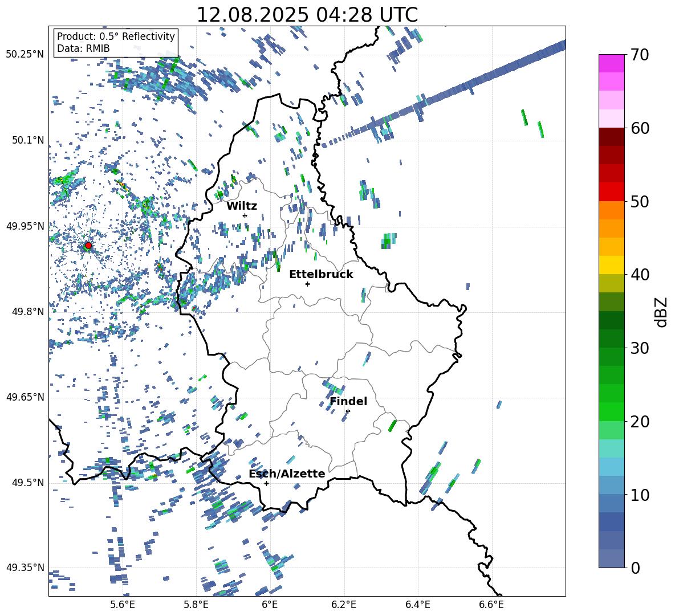Viewport: 675px width, 616px height.
Task: Click the dBZ colorbar label
Action: tap(662, 312)
